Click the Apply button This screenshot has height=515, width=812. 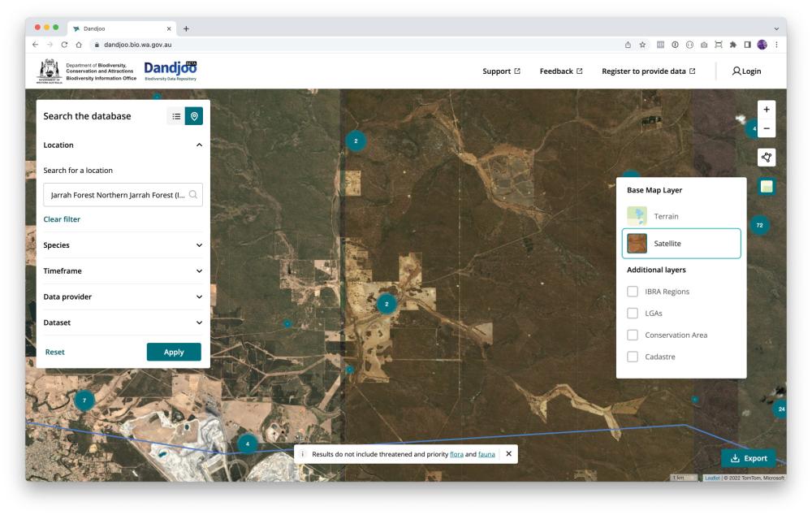coord(174,352)
